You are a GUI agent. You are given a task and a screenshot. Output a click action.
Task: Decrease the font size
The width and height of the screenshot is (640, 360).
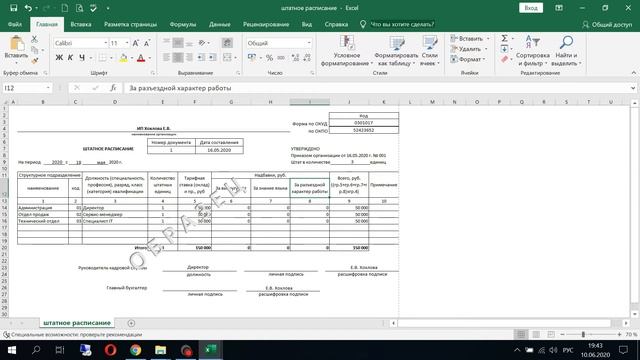tap(147, 43)
